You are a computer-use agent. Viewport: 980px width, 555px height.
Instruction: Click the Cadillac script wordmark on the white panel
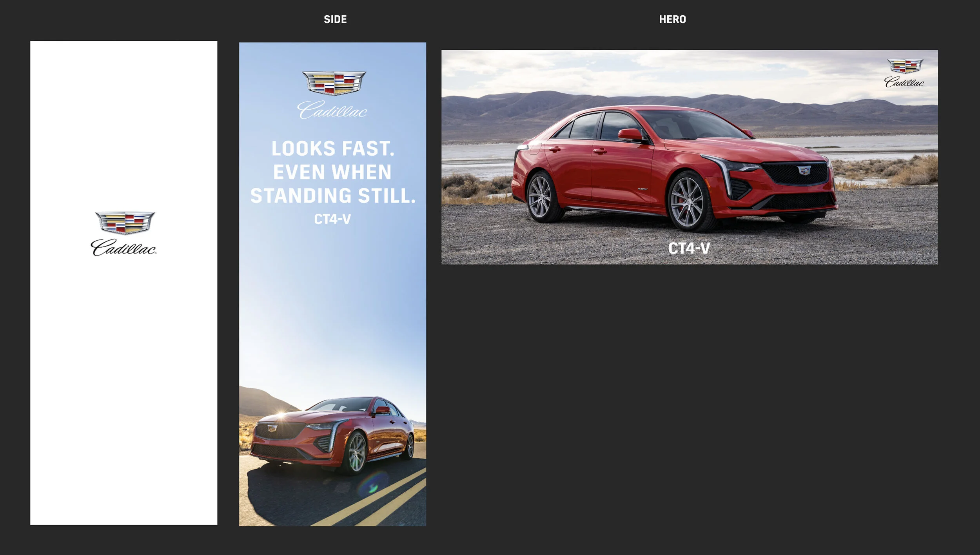pos(123,247)
